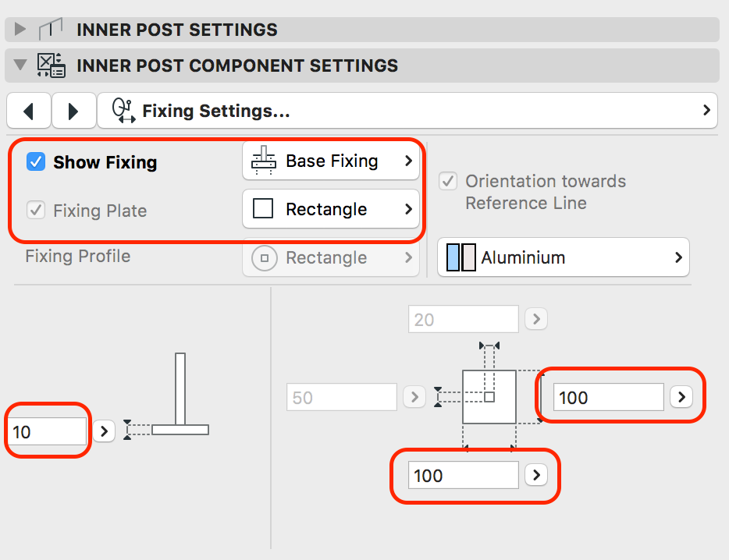
Task: Click the plate dimension field right of diagram
Action: coord(608,397)
